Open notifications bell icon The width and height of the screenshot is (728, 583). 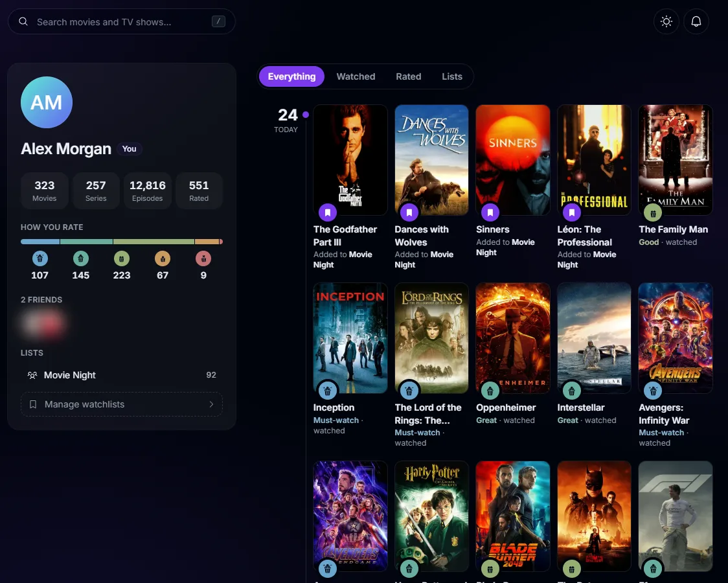[696, 21]
